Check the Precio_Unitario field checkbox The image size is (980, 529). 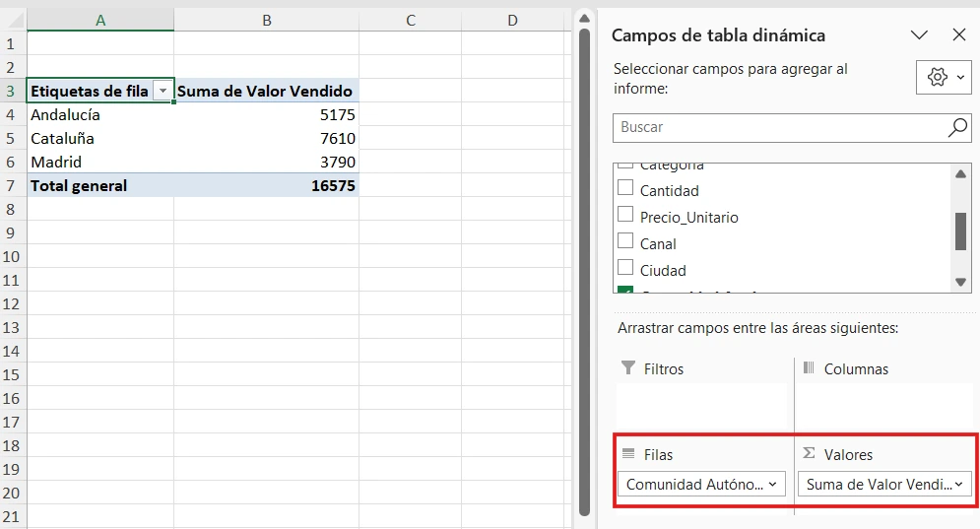click(x=625, y=215)
